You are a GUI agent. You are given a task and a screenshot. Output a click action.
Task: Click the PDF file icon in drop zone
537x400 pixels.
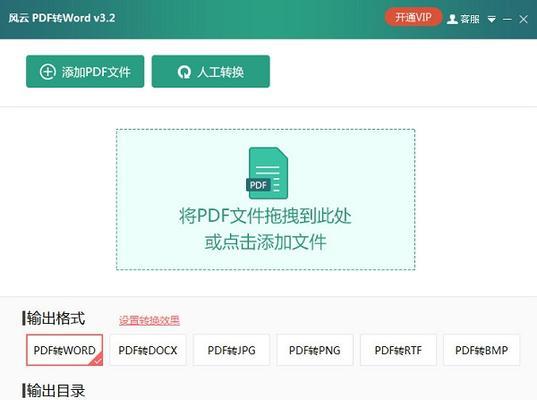pyautogui.click(x=267, y=173)
